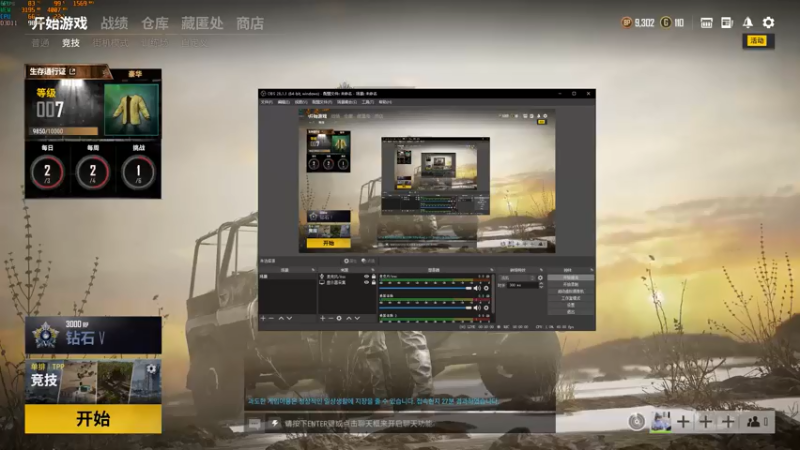The image size is (800, 450).
Task: Open OBS settings button in controls
Action: point(570,305)
